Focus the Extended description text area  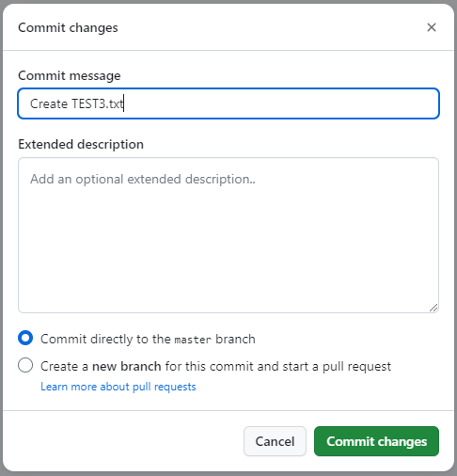pyautogui.click(x=228, y=235)
